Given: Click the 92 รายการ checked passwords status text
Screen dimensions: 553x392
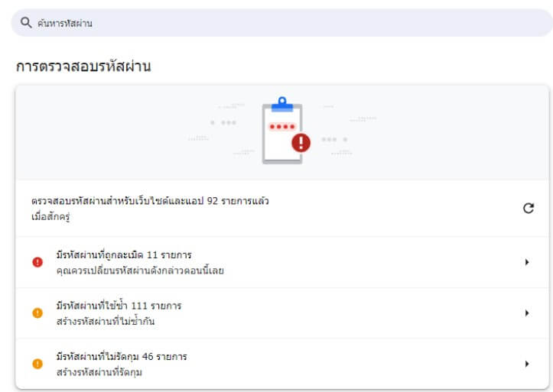Looking at the screenshot, I should (x=150, y=201).
